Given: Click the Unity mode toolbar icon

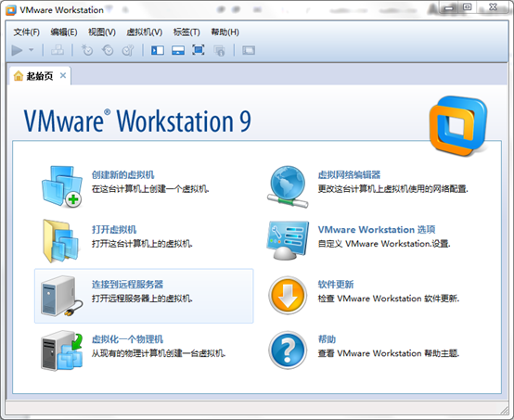Looking at the screenshot, I should 219,50.
